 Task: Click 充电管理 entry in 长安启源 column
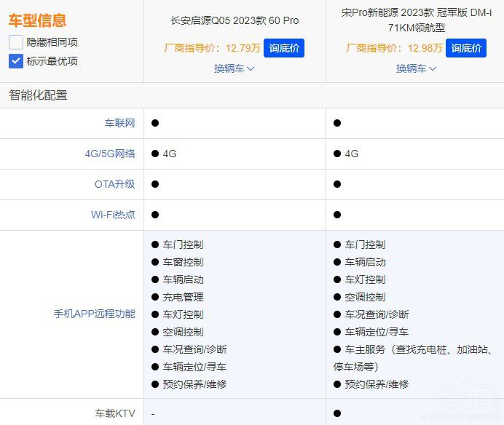coord(183,297)
